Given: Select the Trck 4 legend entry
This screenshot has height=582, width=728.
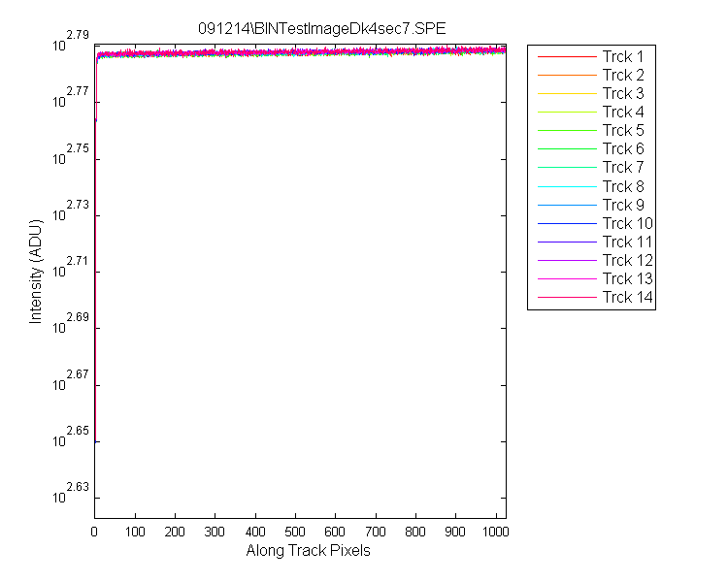Looking at the screenshot, I should [x=590, y=113].
